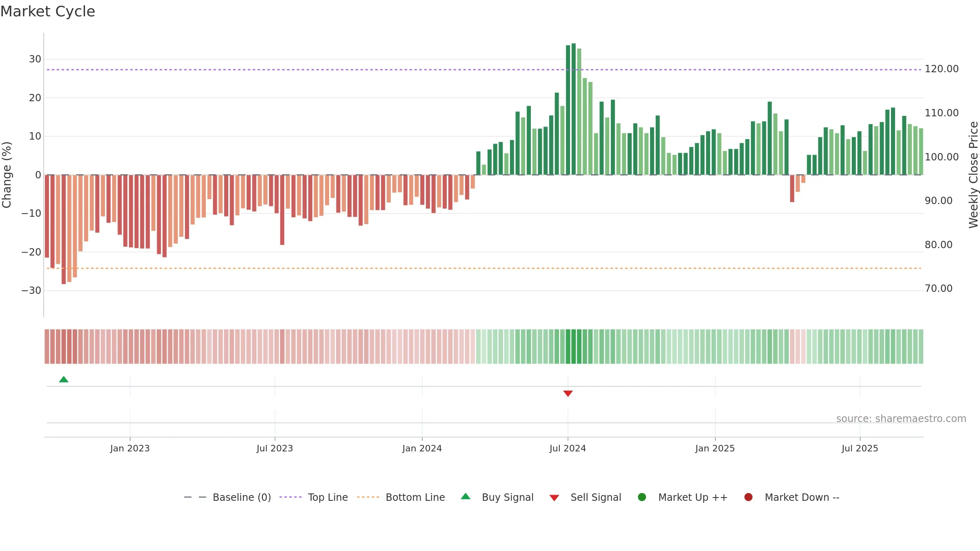Click the red Sell Signal triangle in legend
Screen dimensions: 980x551
554,498
